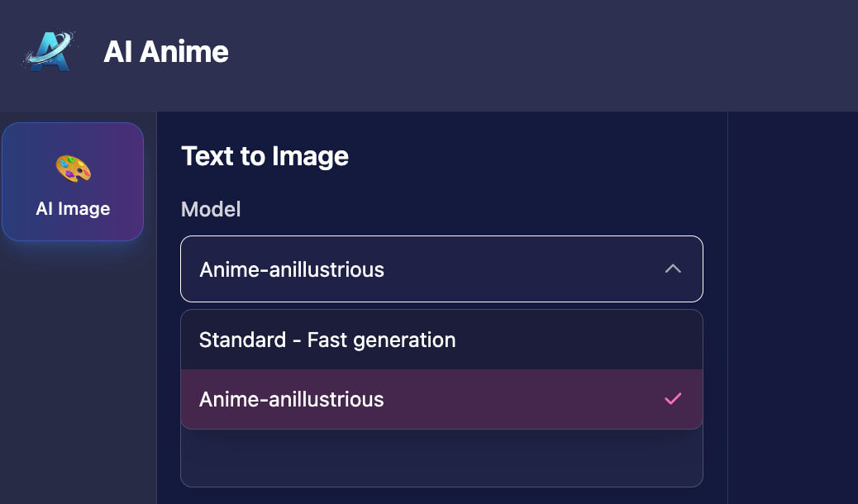
Task: Click the AI Anime title in the header
Action: (165, 51)
